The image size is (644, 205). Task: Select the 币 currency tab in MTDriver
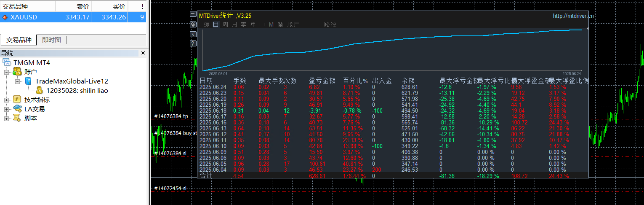(262, 24)
